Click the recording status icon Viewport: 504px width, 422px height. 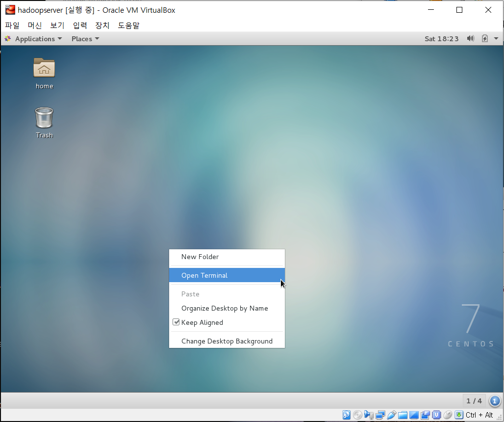point(425,415)
